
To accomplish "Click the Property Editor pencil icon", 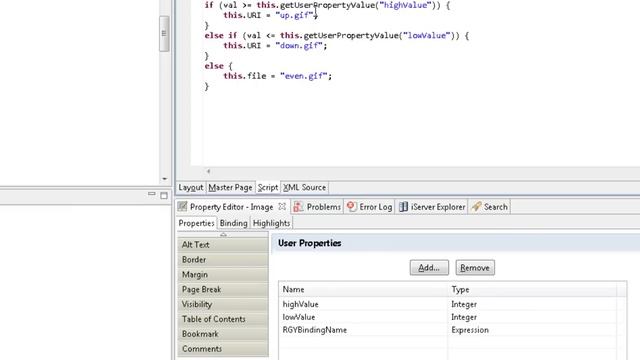I will click(x=182, y=207).
